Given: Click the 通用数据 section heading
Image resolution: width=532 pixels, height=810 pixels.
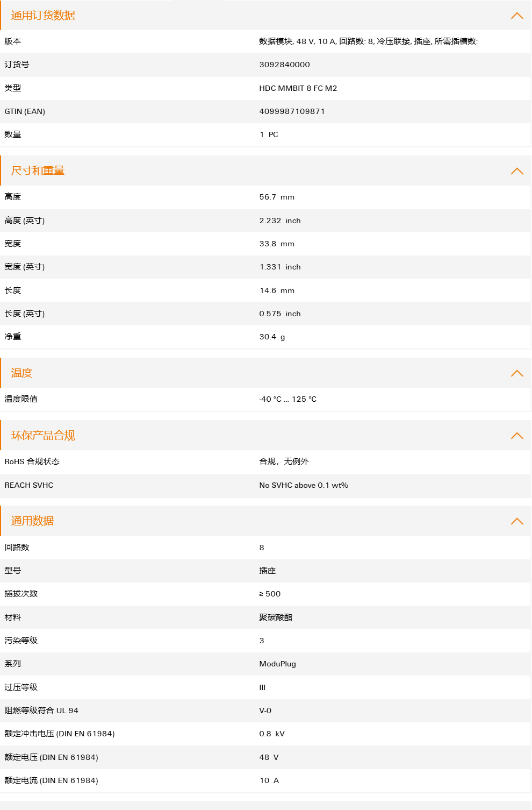Looking at the screenshot, I should (32, 521).
